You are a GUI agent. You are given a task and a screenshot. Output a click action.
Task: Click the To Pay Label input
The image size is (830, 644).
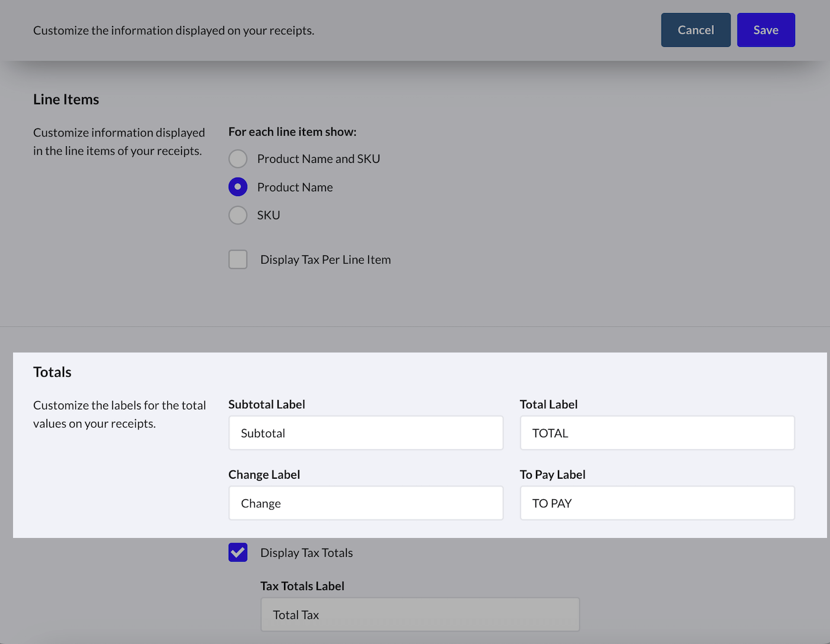click(657, 504)
